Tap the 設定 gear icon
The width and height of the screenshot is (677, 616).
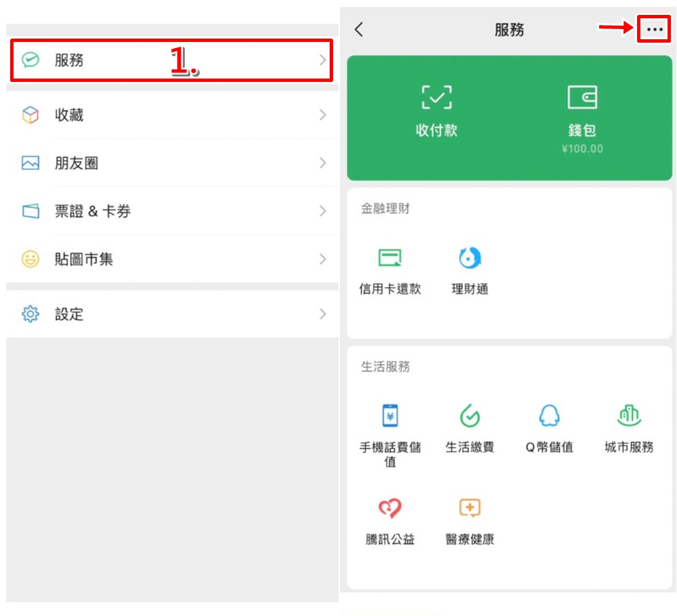[x=30, y=314]
